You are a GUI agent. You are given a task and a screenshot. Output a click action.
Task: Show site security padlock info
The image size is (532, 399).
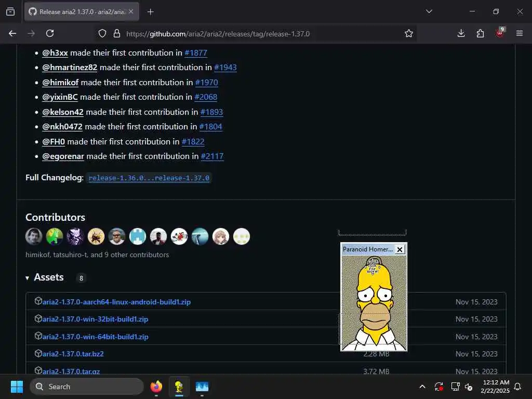pyautogui.click(x=117, y=34)
